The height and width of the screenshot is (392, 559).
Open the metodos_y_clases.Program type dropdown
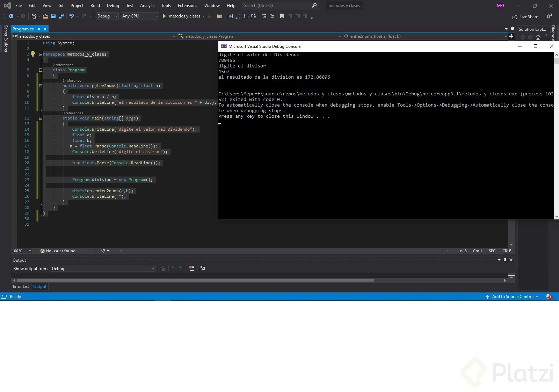click(260, 36)
